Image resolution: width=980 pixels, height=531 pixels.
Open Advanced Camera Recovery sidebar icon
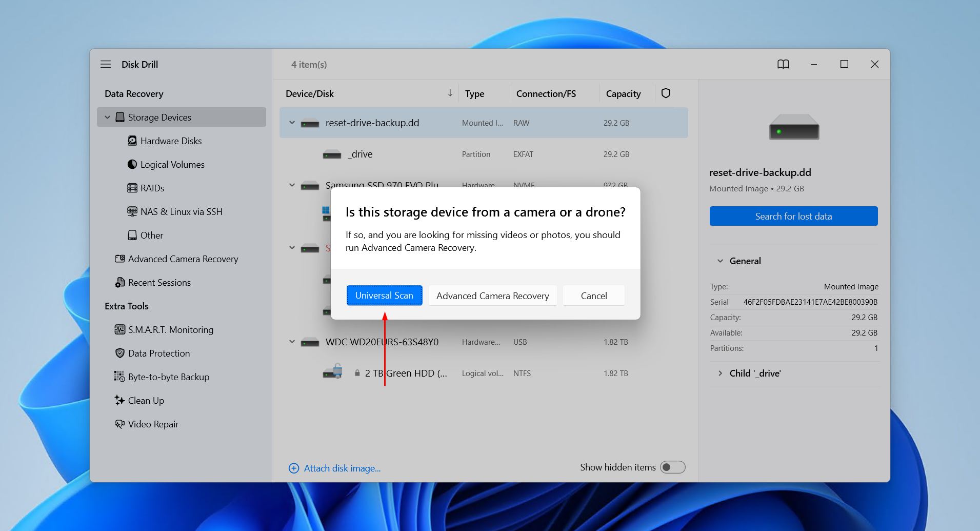click(x=120, y=259)
